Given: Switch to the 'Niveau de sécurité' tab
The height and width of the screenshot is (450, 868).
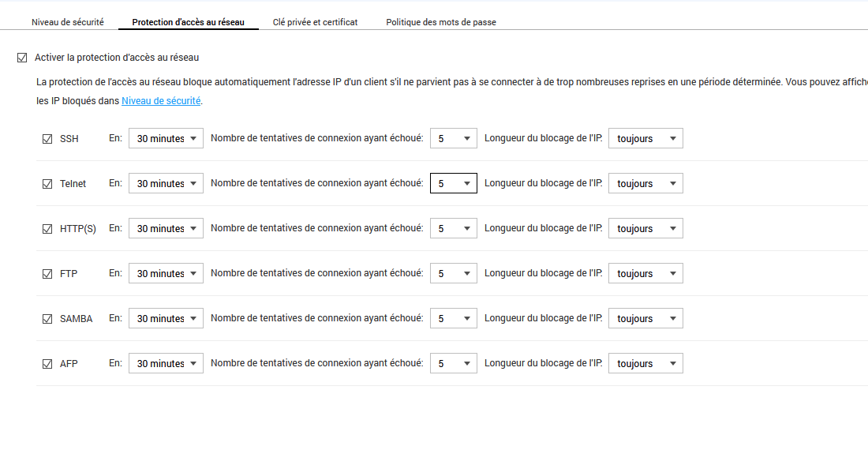Looking at the screenshot, I should point(67,22).
